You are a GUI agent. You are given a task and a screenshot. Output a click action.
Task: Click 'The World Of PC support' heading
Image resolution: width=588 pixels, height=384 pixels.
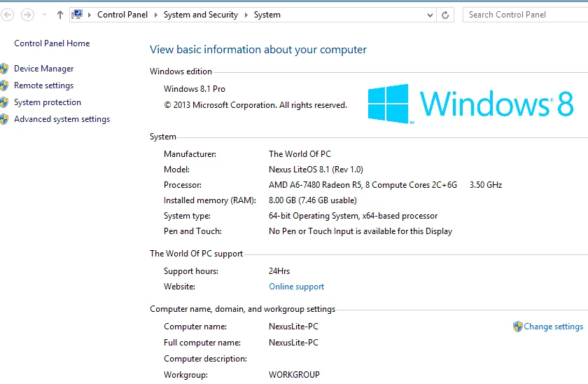[196, 254]
